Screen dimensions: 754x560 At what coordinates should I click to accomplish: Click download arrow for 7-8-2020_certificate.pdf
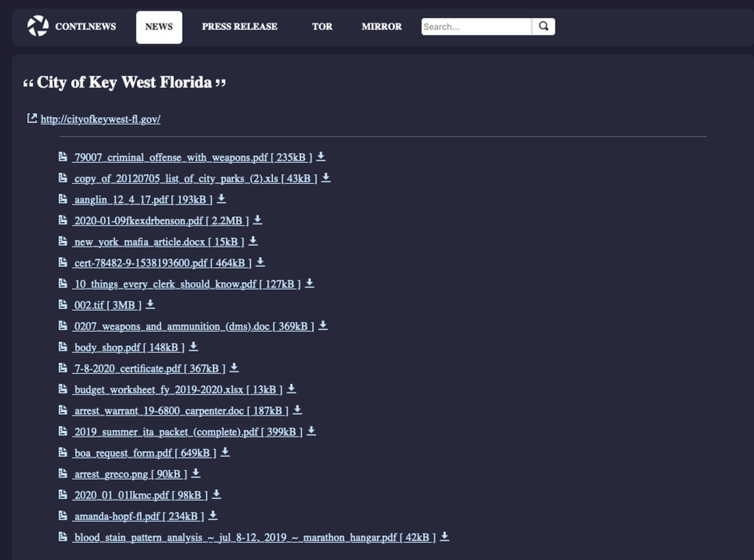[x=234, y=368]
